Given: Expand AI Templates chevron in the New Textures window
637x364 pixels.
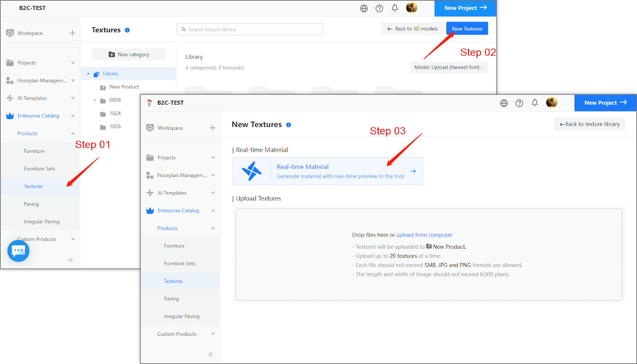Looking at the screenshot, I should click(213, 193).
